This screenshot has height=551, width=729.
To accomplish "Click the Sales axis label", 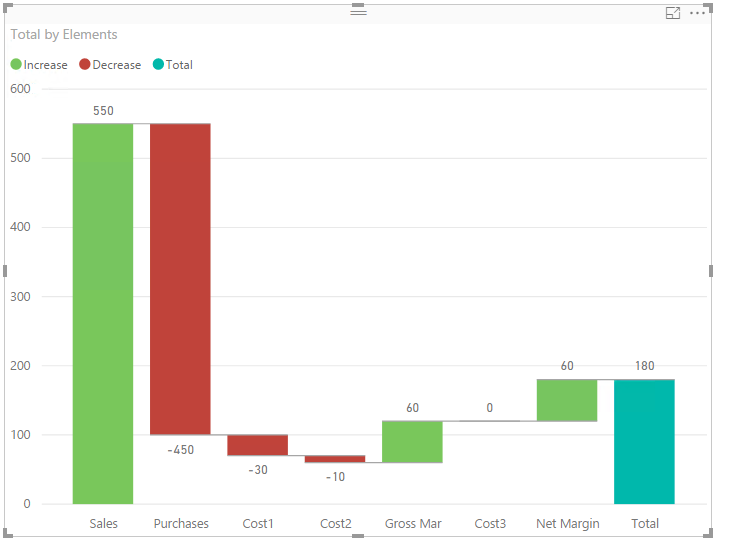I will pyautogui.click(x=103, y=524).
